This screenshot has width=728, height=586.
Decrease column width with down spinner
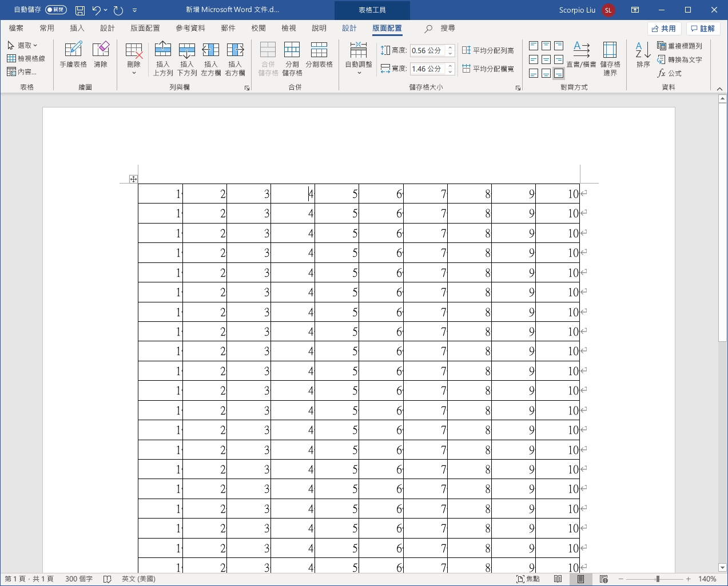point(451,72)
